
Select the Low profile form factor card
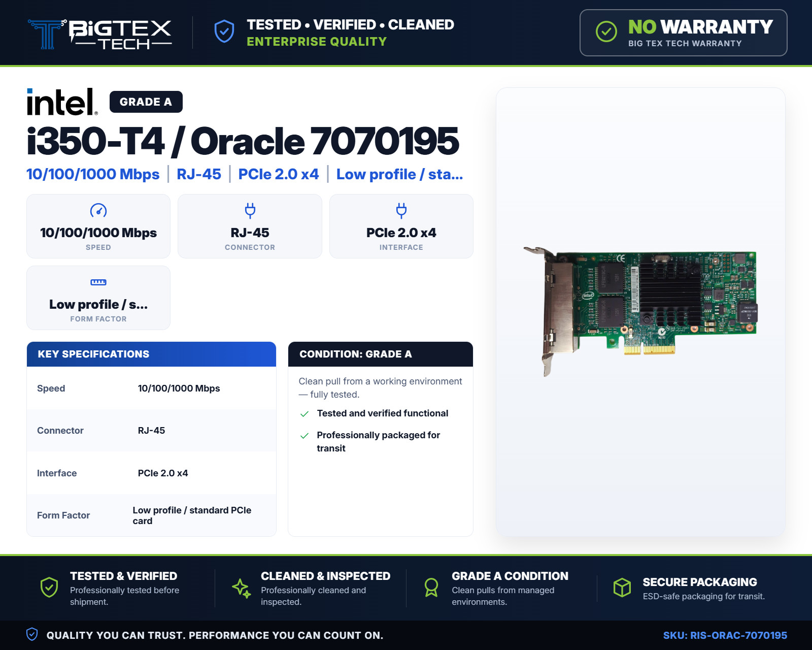click(x=98, y=298)
